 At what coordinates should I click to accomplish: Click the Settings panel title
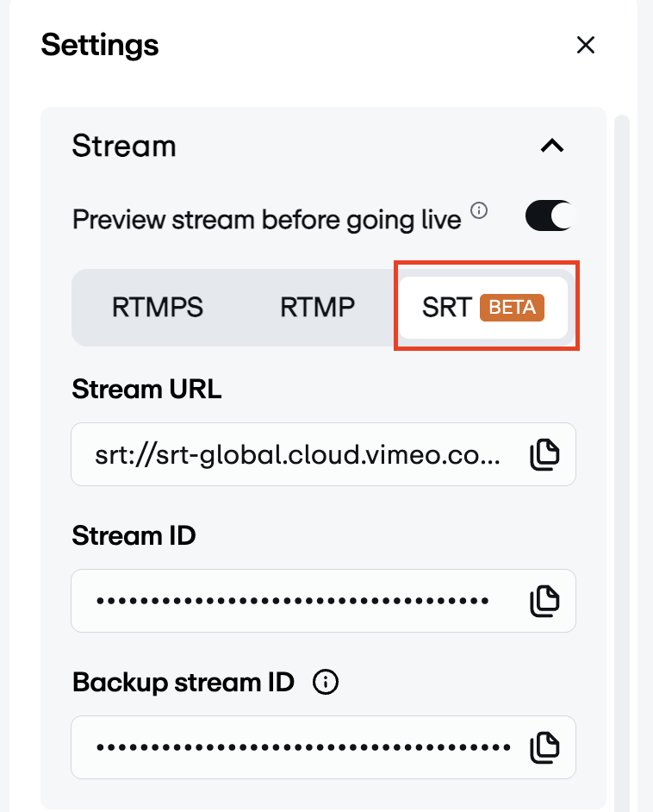[x=100, y=45]
